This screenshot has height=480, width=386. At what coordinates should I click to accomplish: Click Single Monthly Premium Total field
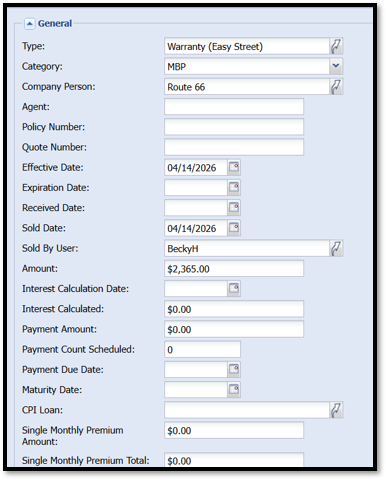coord(234,460)
